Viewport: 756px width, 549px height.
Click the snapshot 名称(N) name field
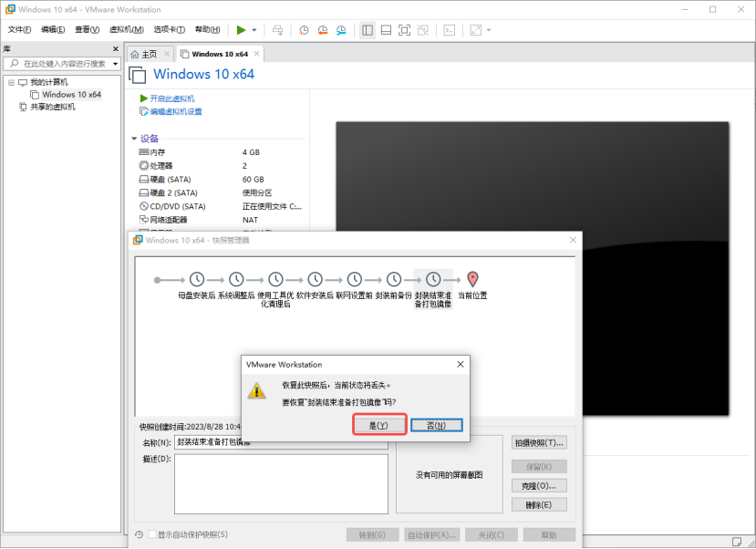tap(281, 442)
